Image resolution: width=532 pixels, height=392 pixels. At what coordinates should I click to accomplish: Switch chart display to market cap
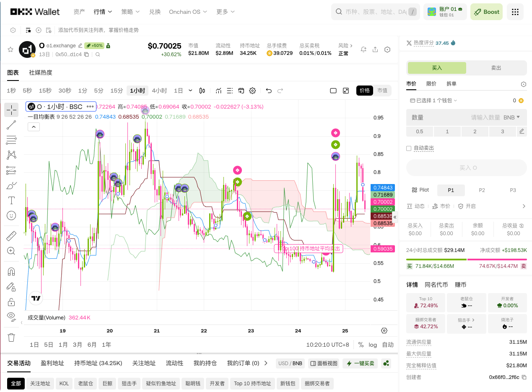[x=382, y=91]
